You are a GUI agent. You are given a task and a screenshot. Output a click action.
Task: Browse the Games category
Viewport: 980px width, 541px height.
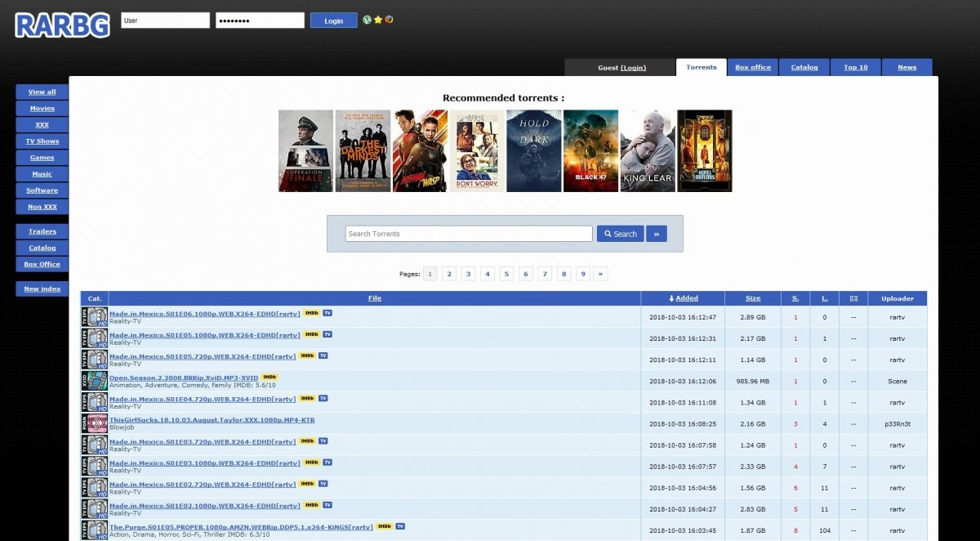tap(42, 158)
